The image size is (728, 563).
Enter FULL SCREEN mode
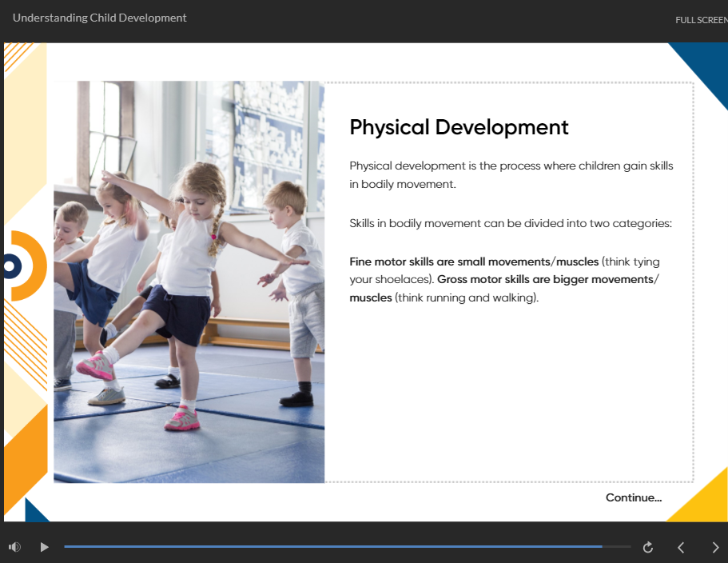(701, 20)
